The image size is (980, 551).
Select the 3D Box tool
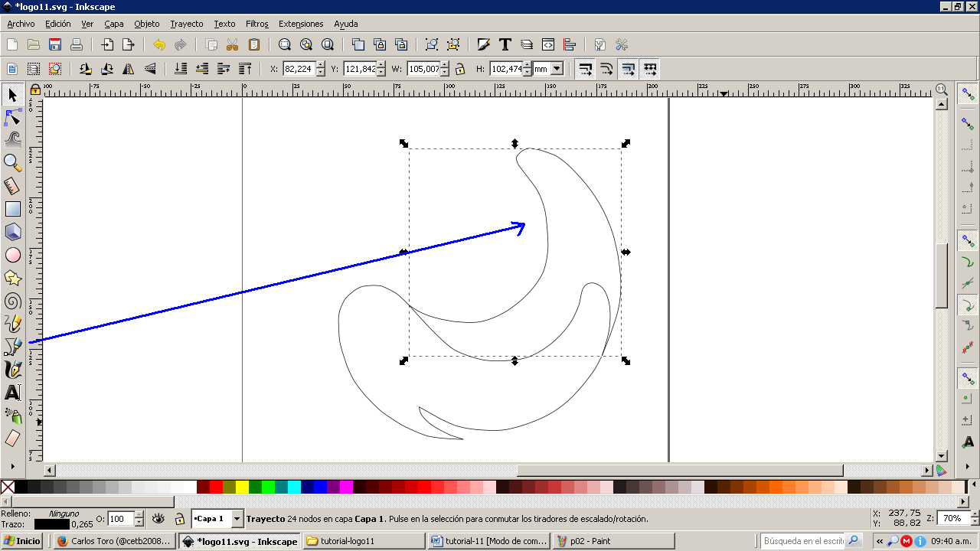coord(12,232)
